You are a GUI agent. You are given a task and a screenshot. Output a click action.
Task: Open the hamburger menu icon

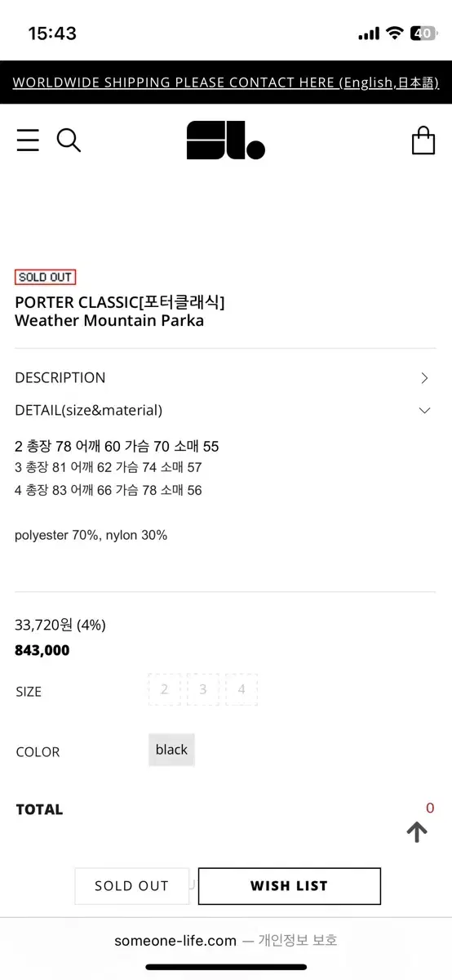click(x=28, y=140)
